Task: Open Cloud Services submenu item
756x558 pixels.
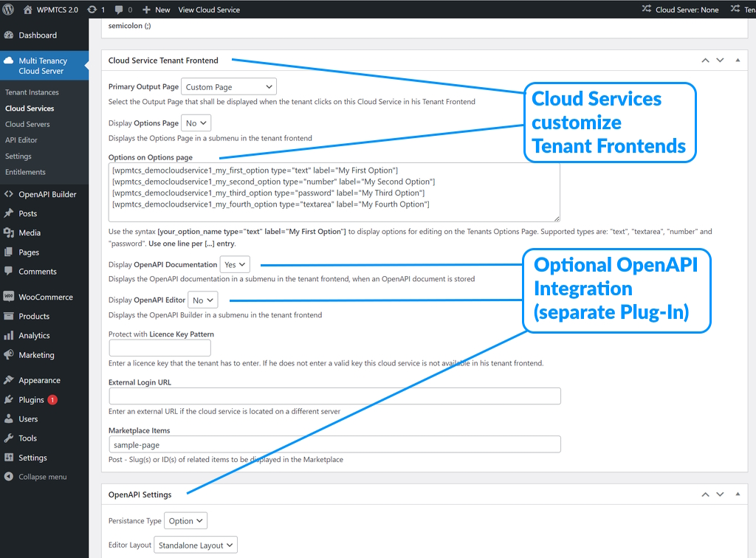Action: 30,108
